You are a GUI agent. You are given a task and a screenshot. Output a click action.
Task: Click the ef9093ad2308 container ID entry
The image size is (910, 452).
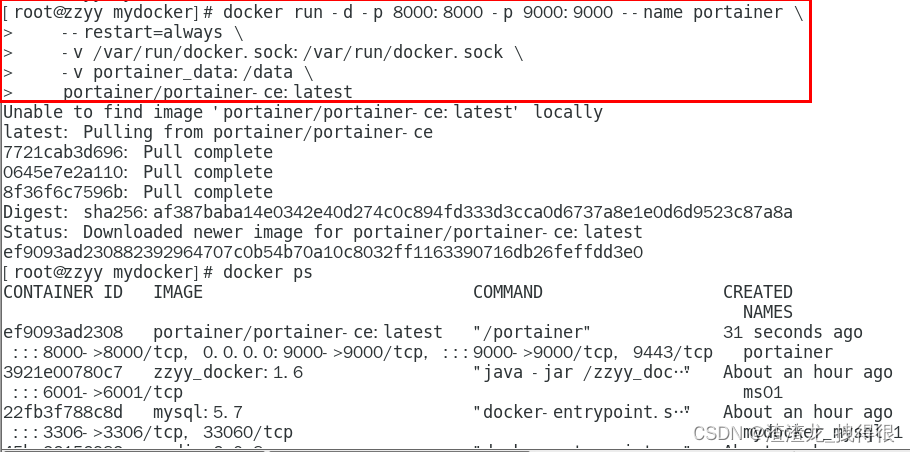coord(63,332)
